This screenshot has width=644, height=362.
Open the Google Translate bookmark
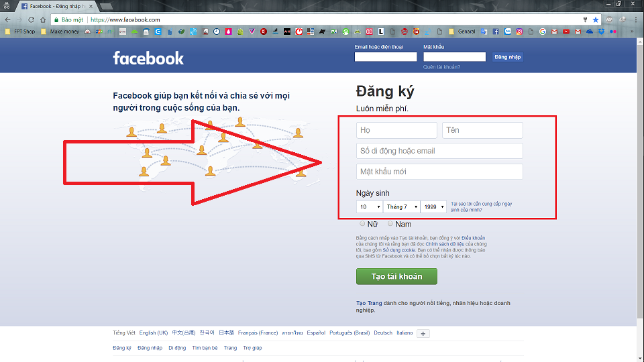484,32
